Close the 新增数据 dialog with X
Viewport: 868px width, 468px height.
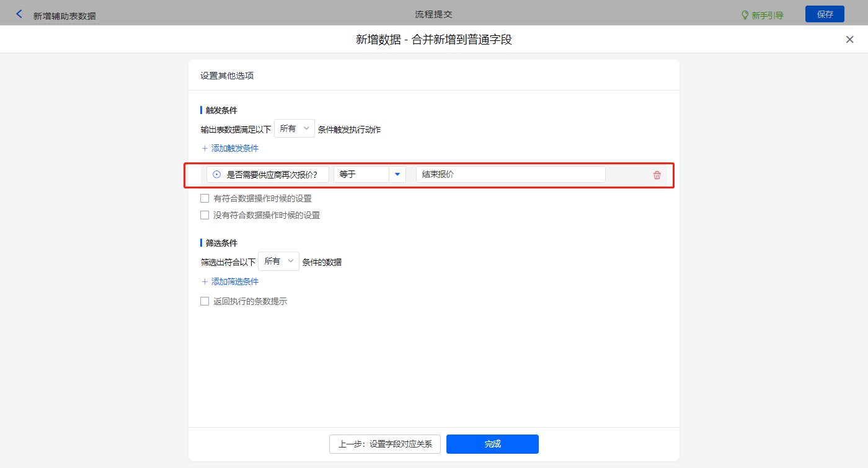point(849,40)
